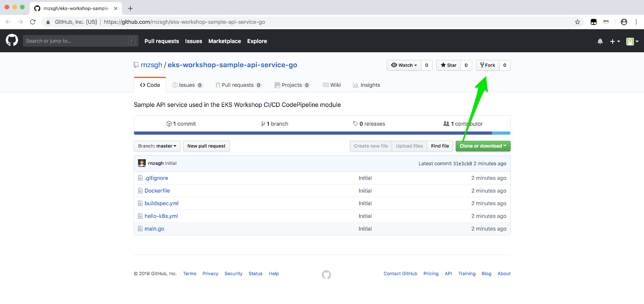Open Pull requests in top navigation
The height and width of the screenshot is (304, 644).
point(162,41)
